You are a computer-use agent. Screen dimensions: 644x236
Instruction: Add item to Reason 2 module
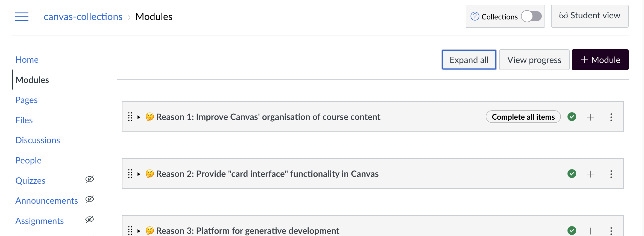[x=590, y=174]
